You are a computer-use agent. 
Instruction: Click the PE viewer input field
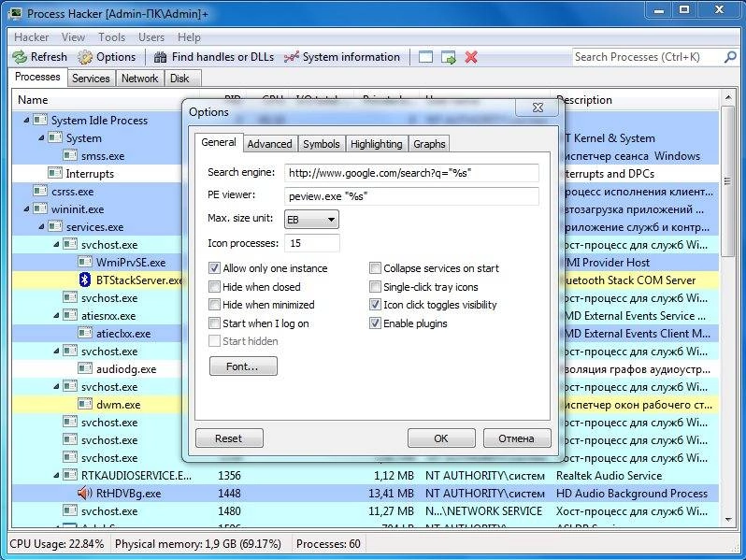tap(411, 196)
